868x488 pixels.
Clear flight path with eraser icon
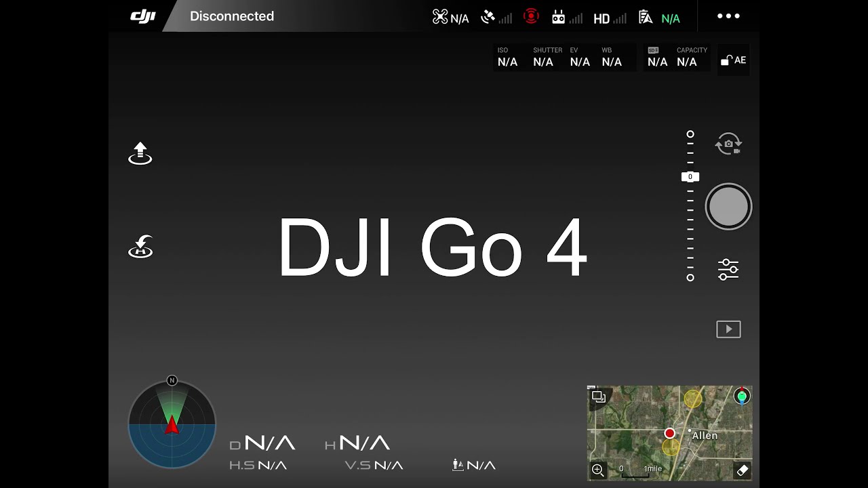(x=742, y=470)
